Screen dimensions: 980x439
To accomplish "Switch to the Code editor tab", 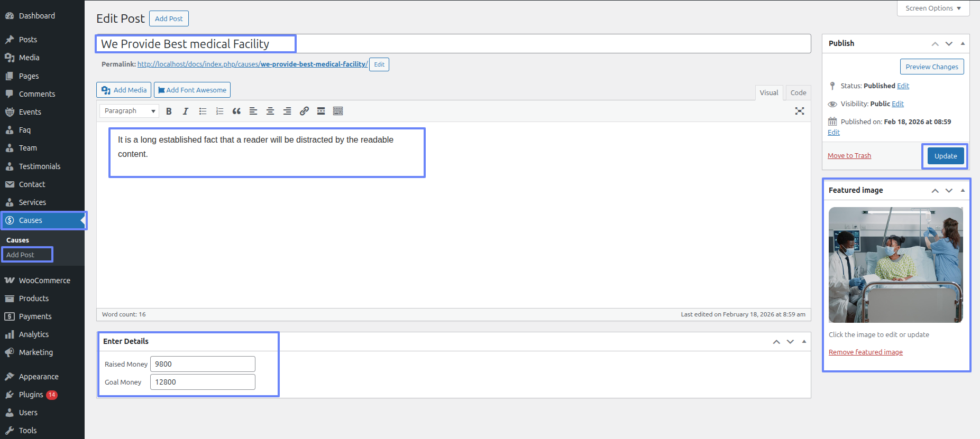I will [x=798, y=92].
